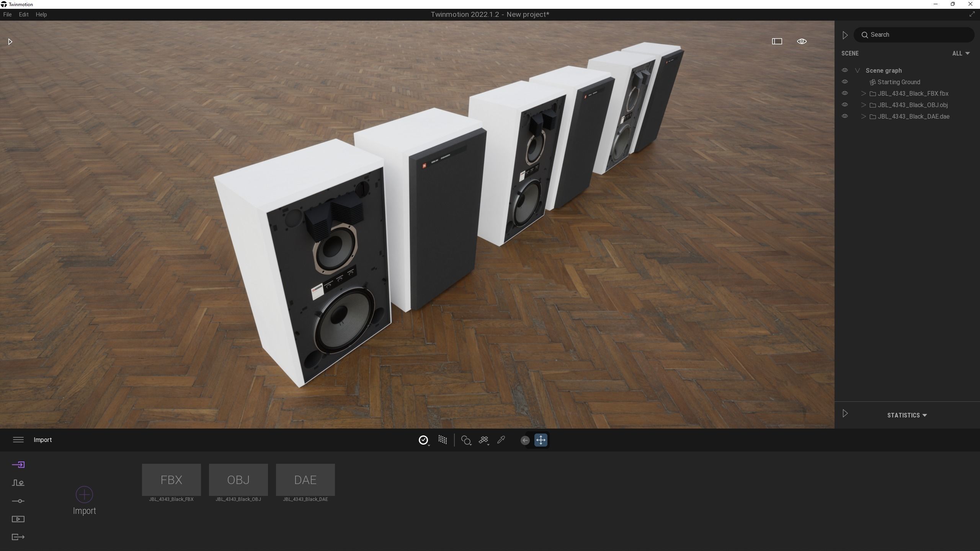Open the Context modeling dock icon
This screenshot has height=551, width=980.
click(18, 483)
